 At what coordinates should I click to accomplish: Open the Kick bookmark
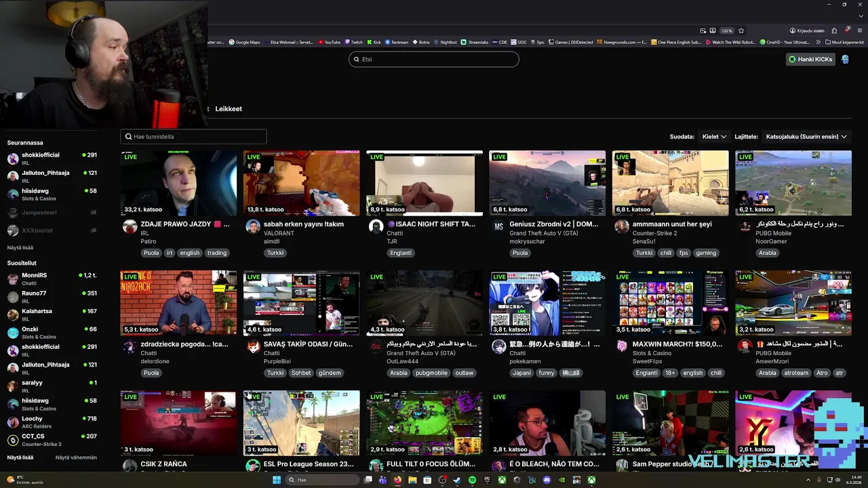374,42
